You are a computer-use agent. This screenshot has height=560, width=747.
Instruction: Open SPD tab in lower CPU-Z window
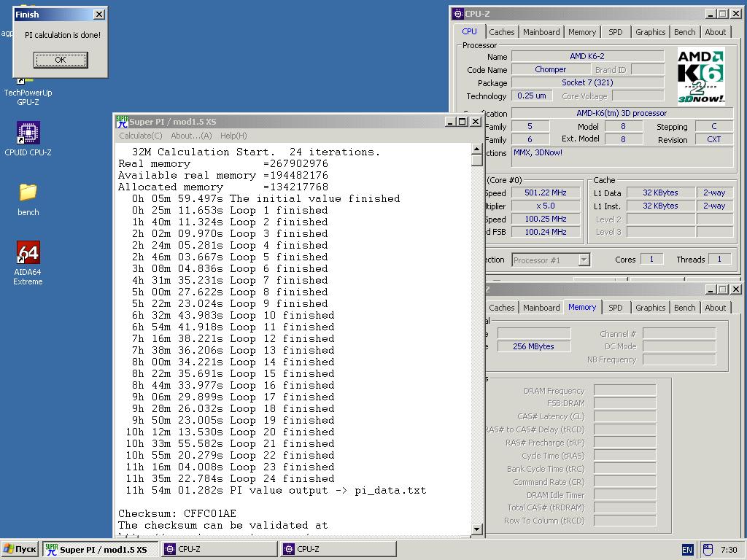[616, 308]
